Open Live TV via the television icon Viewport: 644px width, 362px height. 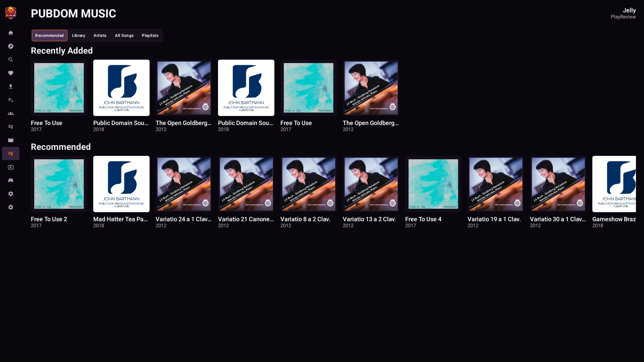click(x=11, y=167)
